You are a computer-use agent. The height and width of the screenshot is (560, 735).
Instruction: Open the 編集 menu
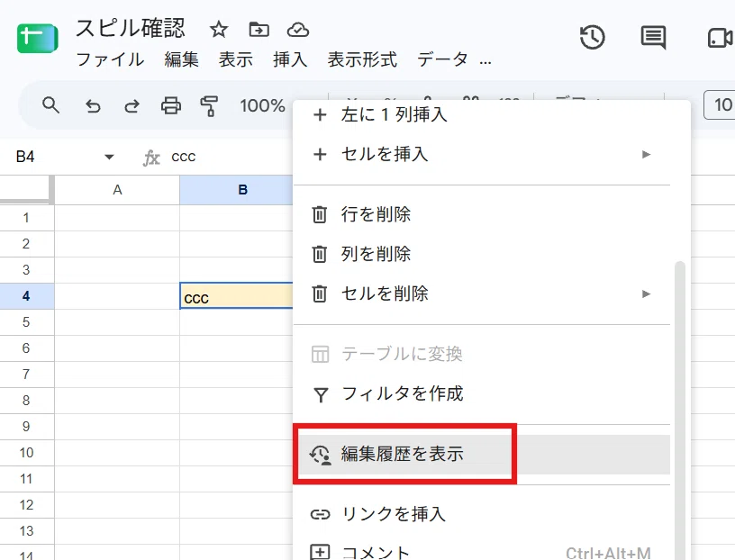(x=181, y=60)
